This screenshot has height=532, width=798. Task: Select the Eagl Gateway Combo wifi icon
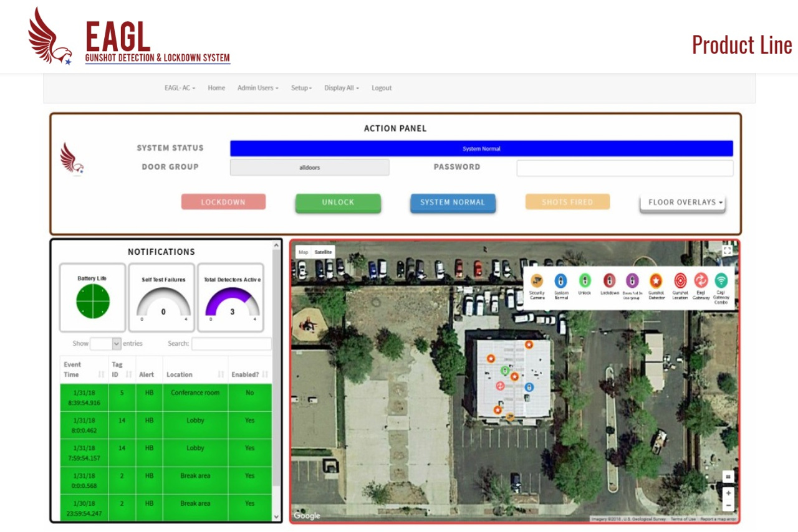pos(721,280)
